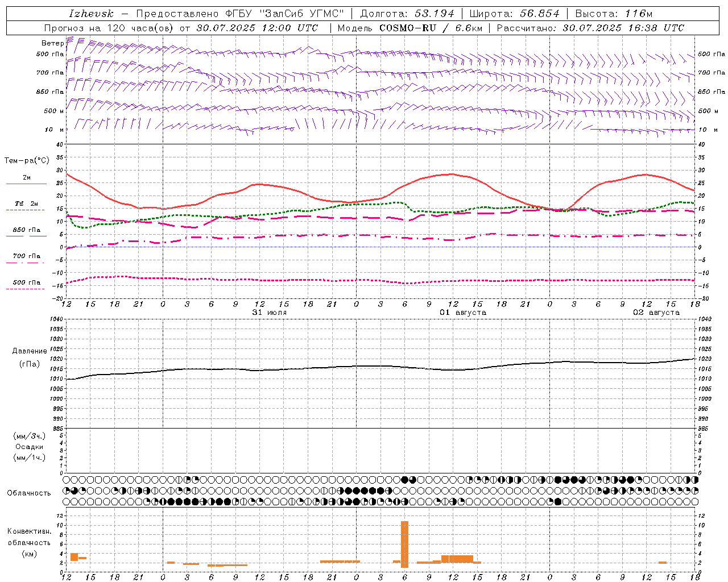
Task: Click the Конвективн. label
Action: coord(29,531)
